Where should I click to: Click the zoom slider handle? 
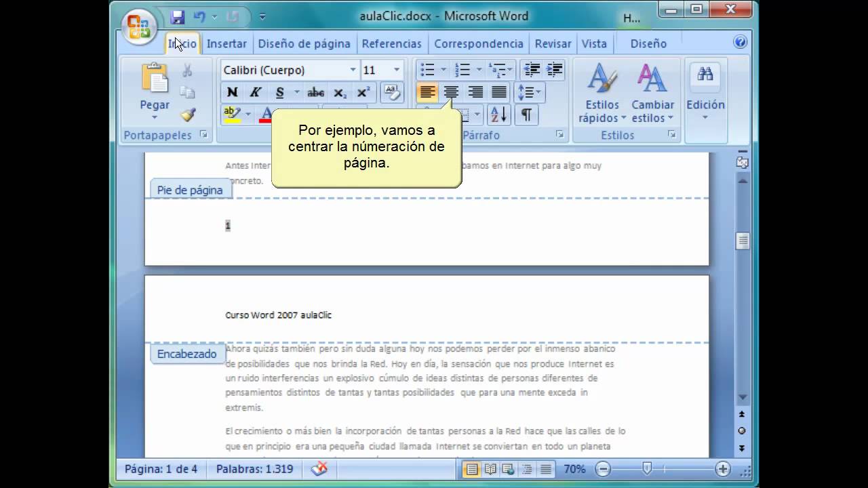click(647, 468)
